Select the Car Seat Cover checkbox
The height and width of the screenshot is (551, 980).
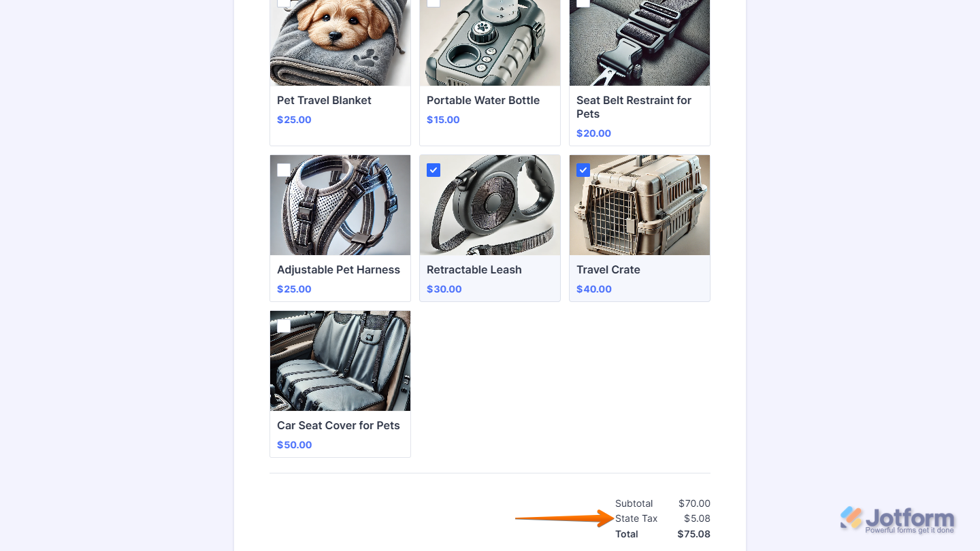pos(284,326)
